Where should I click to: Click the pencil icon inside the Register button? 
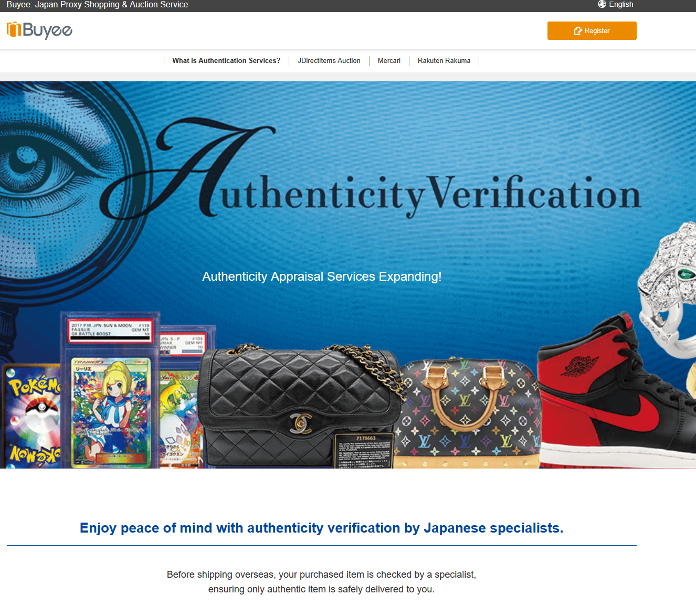coord(578,31)
